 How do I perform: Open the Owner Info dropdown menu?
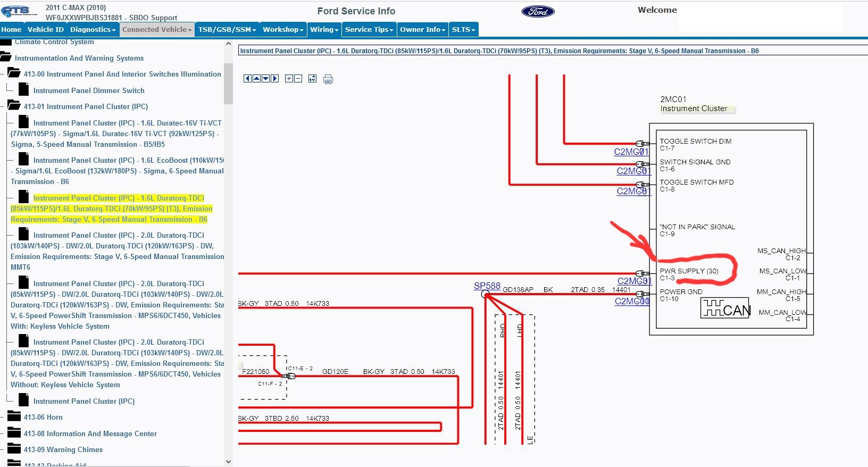(423, 30)
